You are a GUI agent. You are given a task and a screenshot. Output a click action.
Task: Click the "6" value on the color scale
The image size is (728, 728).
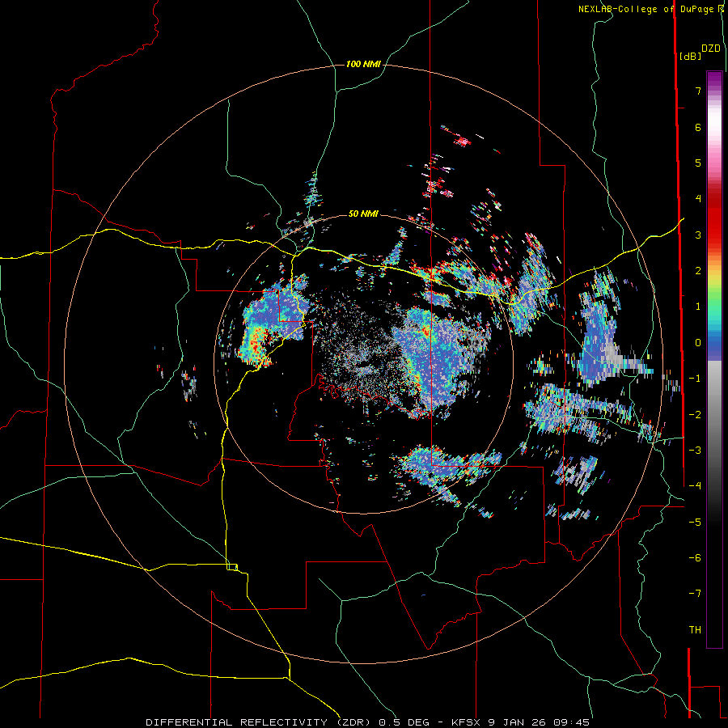[x=698, y=127]
